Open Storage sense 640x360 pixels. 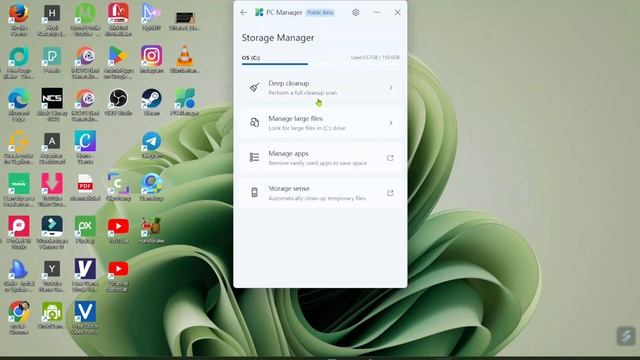[320, 193]
